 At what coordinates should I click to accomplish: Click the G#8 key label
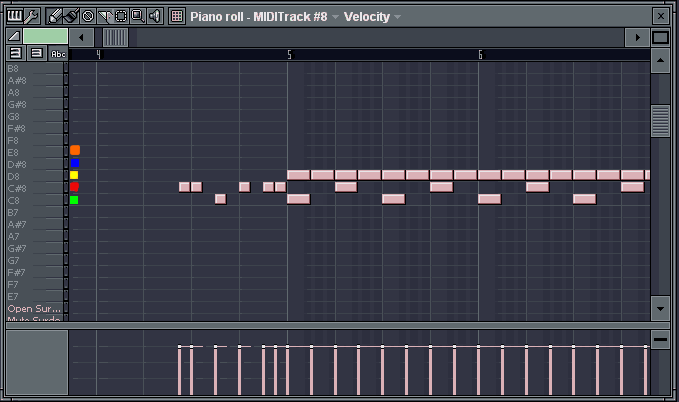pos(17,104)
